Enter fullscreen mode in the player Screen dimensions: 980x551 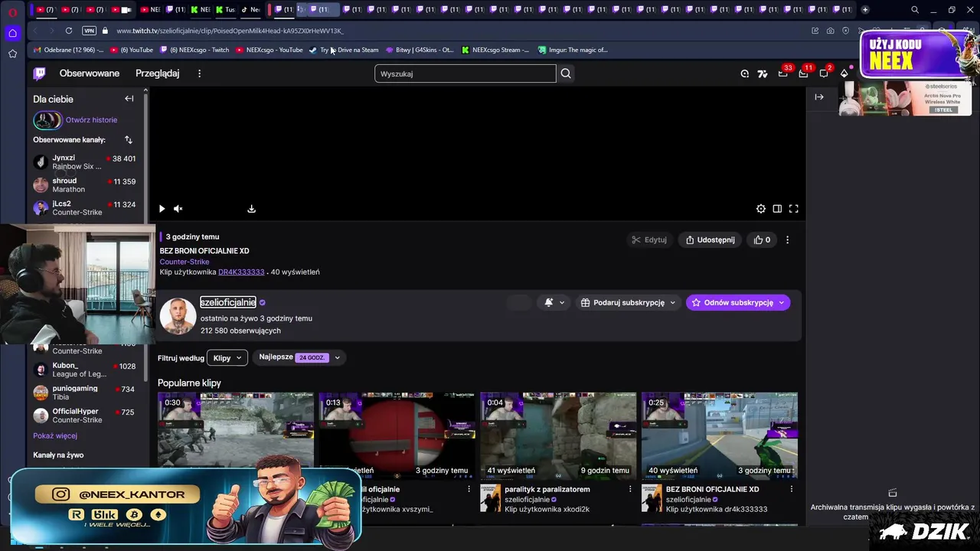794,209
